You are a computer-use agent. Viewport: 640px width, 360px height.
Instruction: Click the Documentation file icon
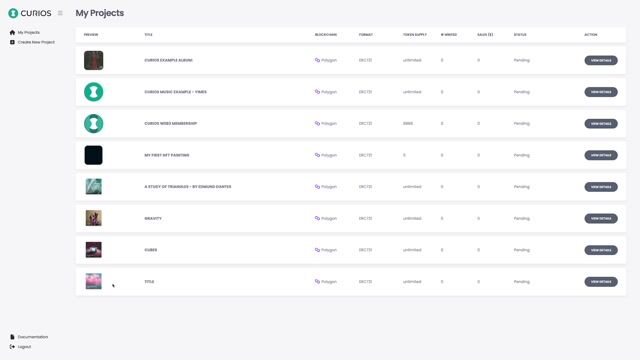click(x=12, y=337)
